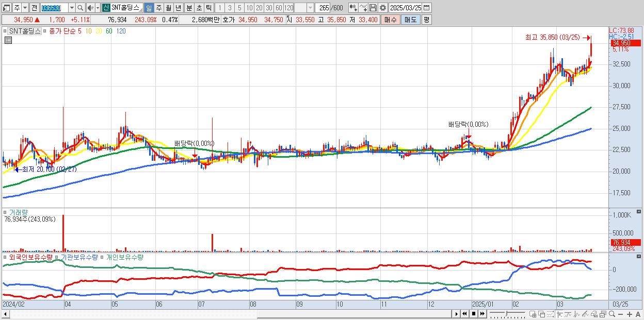This screenshot has height=320, width=644.
Task: Expand the interval dropdown after the 120 button
Action: (x=310, y=8)
